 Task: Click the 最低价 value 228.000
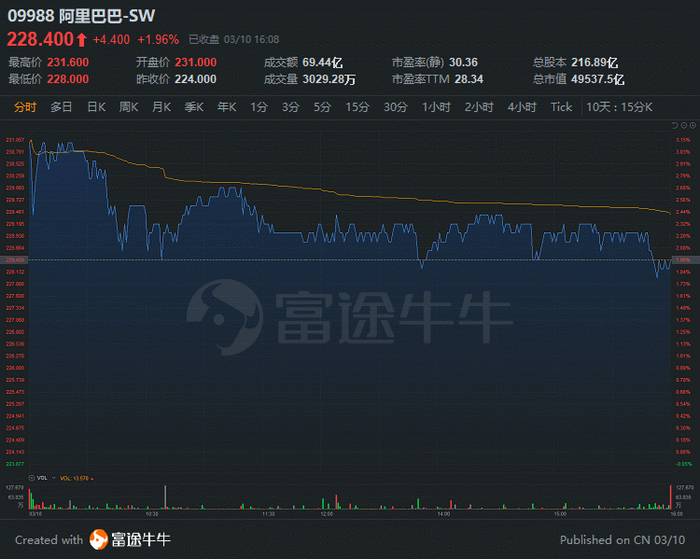pyautogui.click(x=68, y=79)
